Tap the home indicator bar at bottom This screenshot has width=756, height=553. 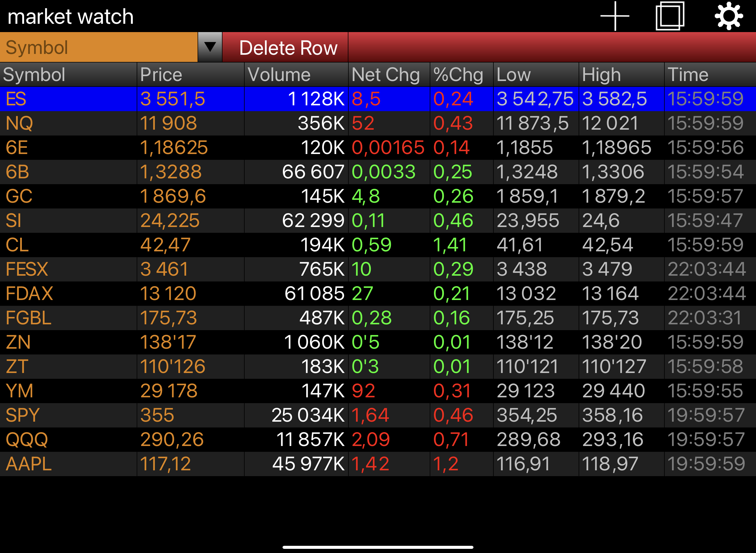click(378, 547)
